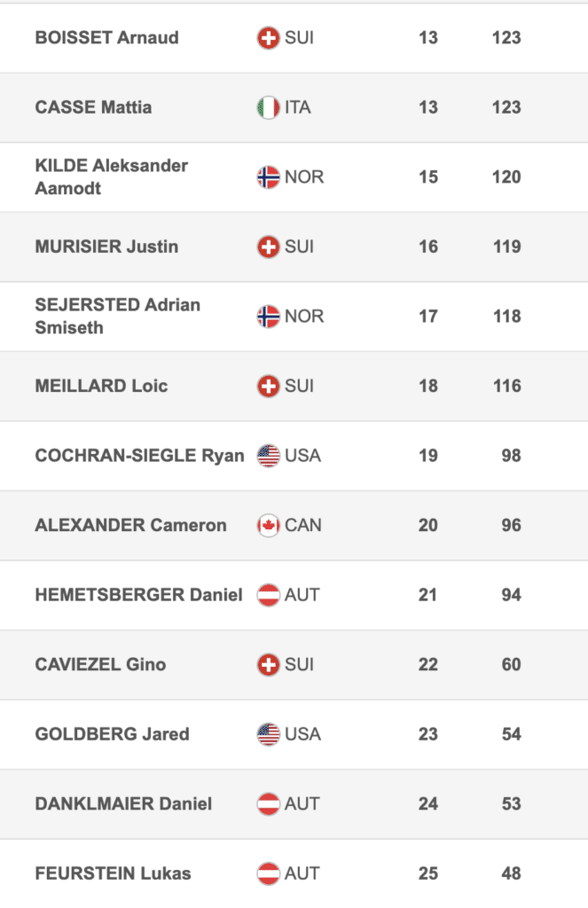This screenshot has height=908, width=588.
Task: Click Norway flag beside KILDE Aleksander Aamodt
Action: click(x=268, y=177)
